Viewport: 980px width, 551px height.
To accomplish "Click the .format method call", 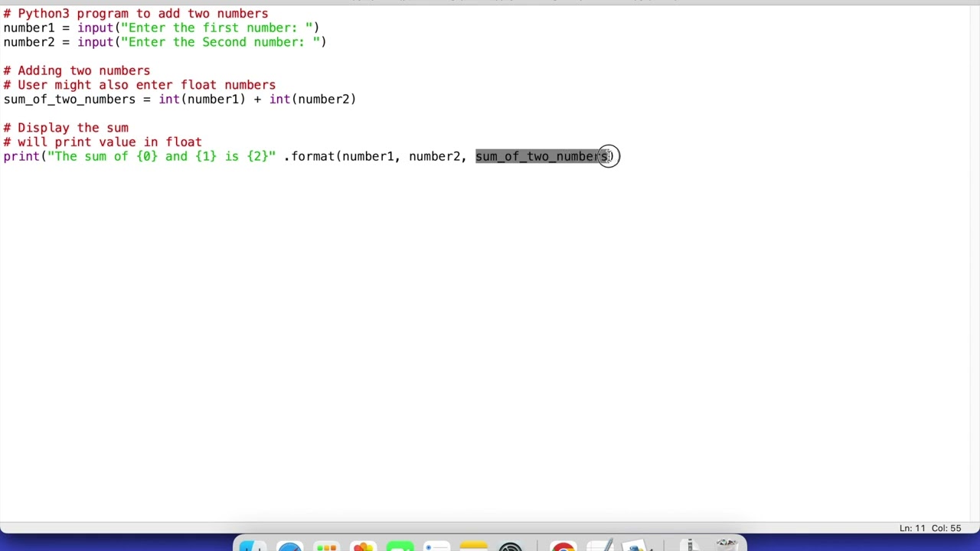I will 309,156.
